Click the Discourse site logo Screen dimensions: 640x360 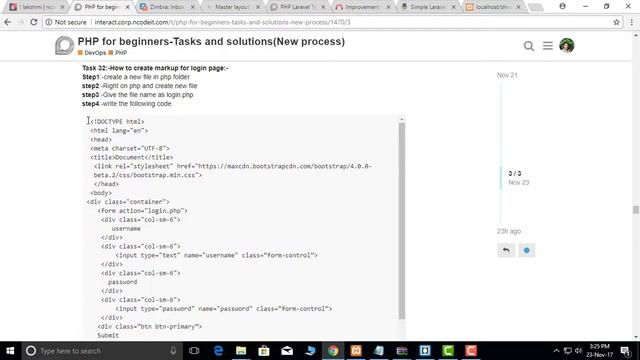coord(64,45)
